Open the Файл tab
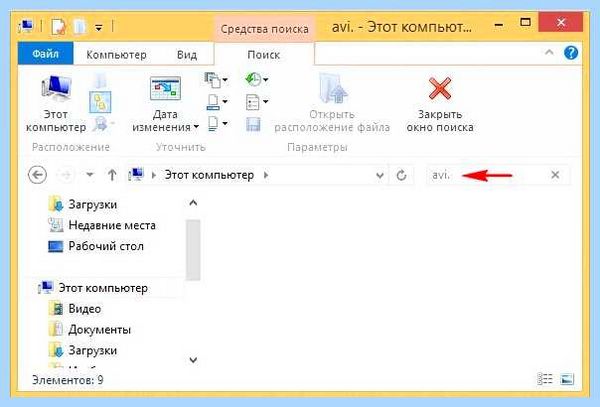The height and width of the screenshot is (407, 600). click(46, 54)
